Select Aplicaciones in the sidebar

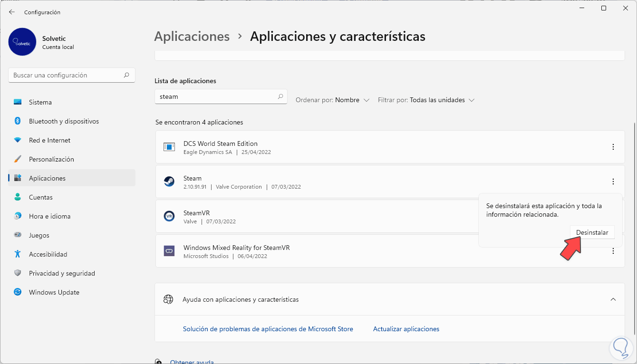(x=72, y=178)
